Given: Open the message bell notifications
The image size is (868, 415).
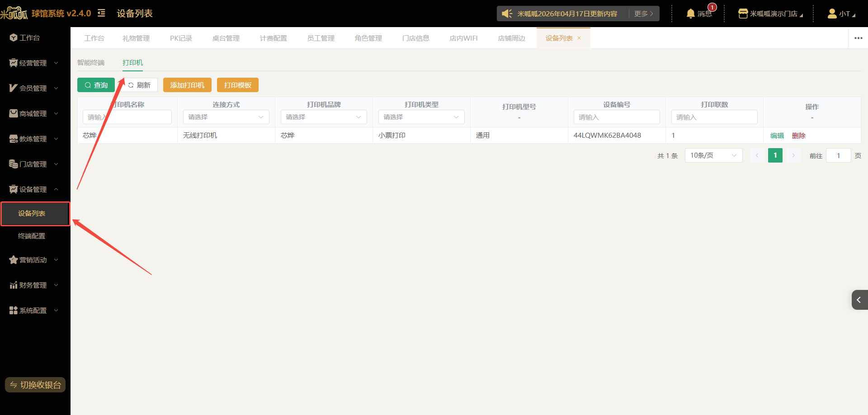Looking at the screenshot, I should (690, 14).
